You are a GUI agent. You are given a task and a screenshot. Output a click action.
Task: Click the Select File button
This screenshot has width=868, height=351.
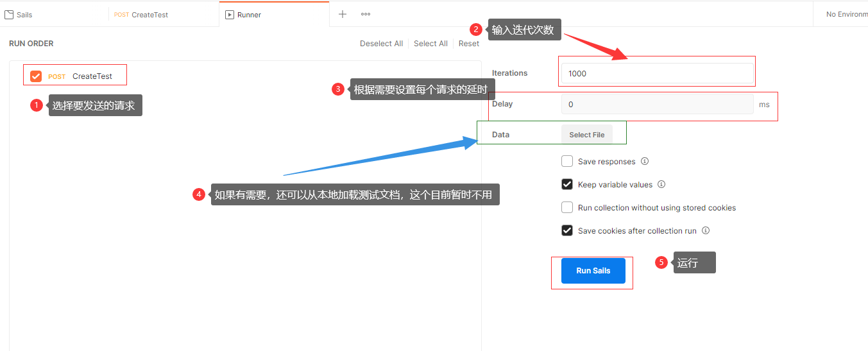pyautogui.click(x=587, y=135)
